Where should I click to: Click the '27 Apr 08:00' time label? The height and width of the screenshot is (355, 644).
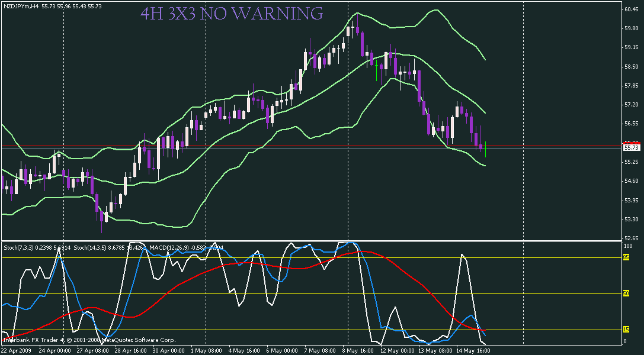point(93,351)
